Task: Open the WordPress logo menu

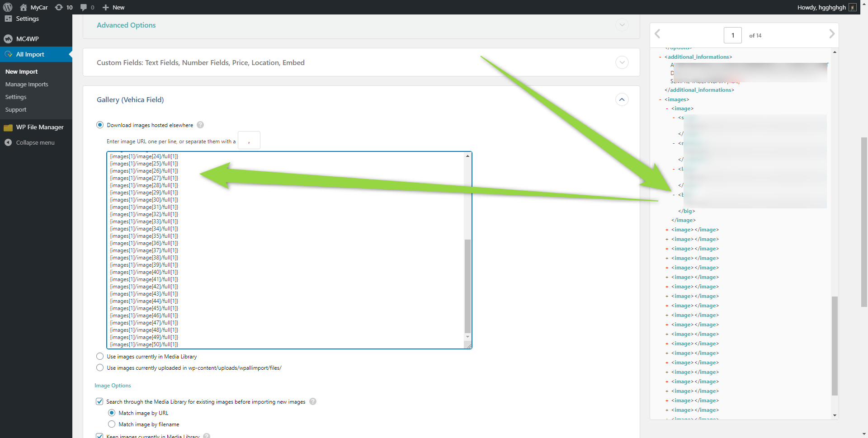Action: pos(8,7)
